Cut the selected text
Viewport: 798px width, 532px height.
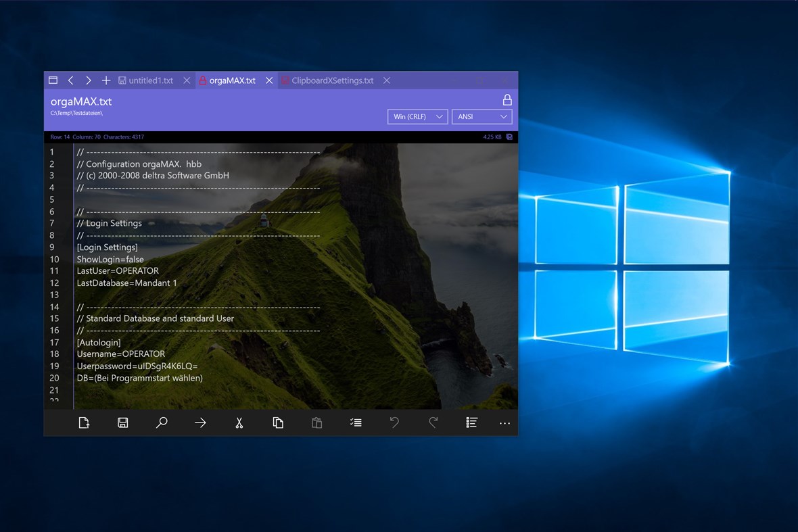(x=239, y=422)
